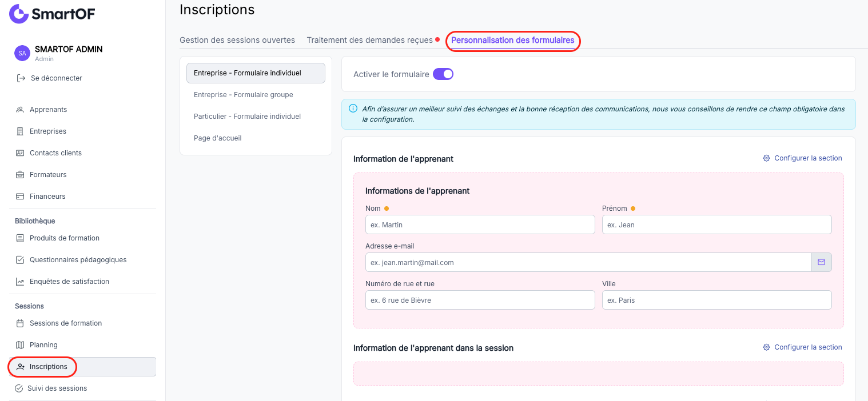Screen dimensions: 868x401
Task: Select Entreprise - Formulaire groupe
Action: point(256,95)
